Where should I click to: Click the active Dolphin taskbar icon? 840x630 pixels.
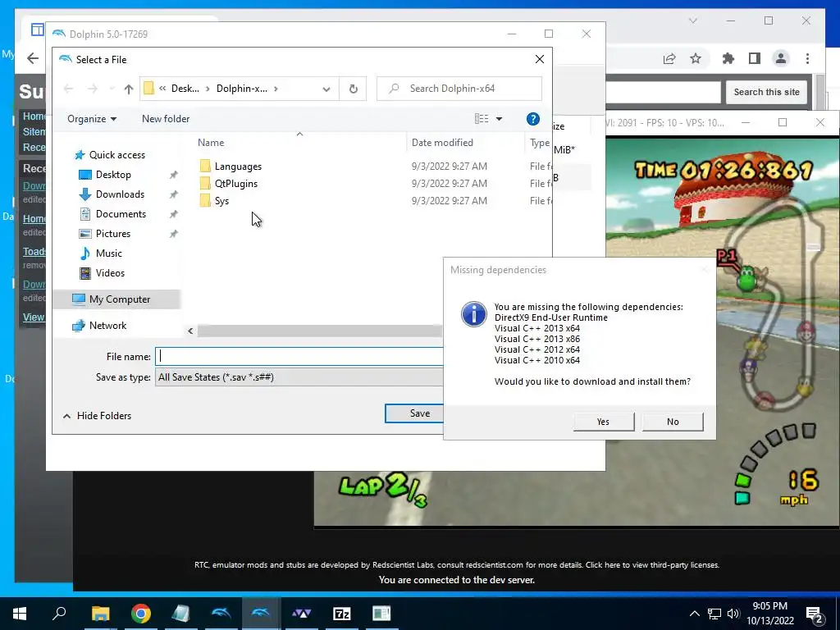click(x=261, y=614)
